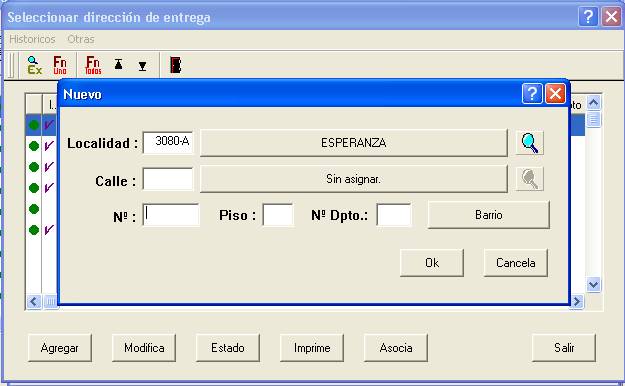The height and width of the screenshot is (386, 625).
Task: Click the Sin asignar street button
Action: [x=354, y=179]
